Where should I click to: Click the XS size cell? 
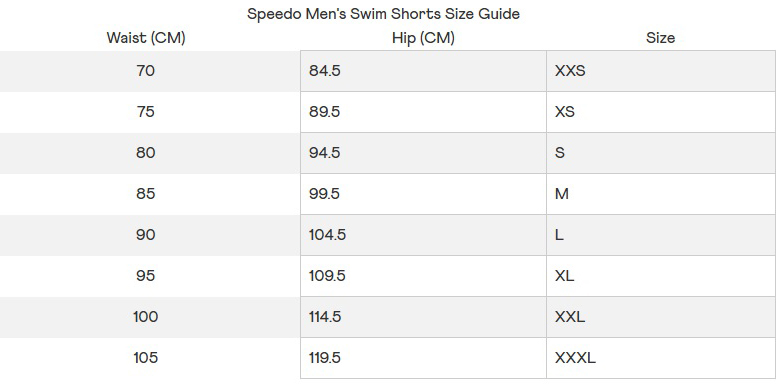[661, 112]
